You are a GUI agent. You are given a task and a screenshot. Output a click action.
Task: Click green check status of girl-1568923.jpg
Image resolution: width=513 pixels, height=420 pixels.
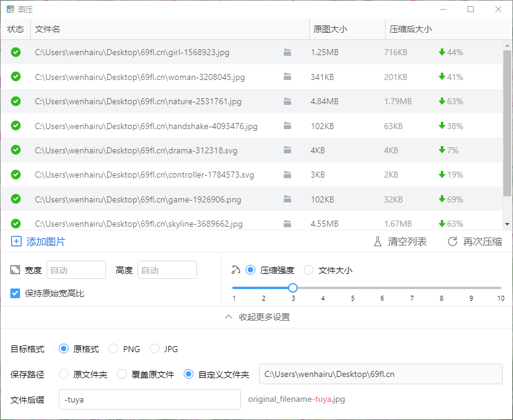tap(16, 52)
